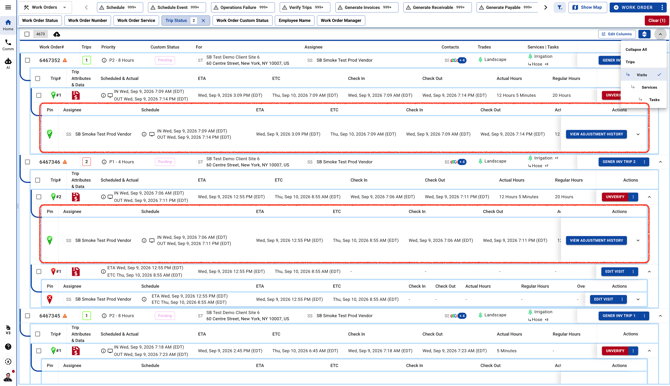Open Edit Columns
This screenshot has width=670, height=386.
617,34
